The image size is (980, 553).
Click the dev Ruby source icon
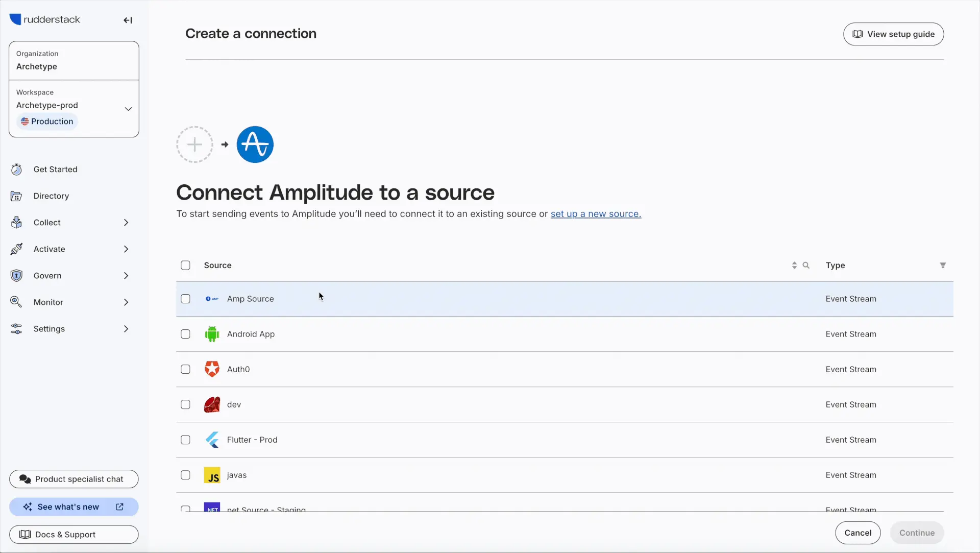(212, 404)
